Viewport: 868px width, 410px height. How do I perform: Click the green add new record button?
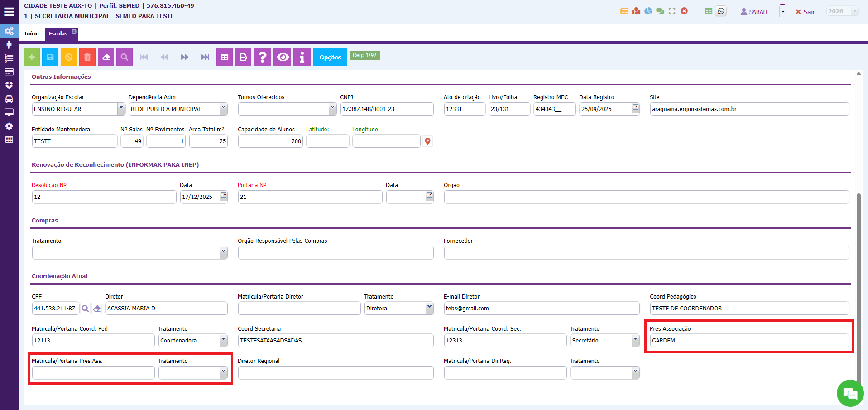(x=32, y=57)
